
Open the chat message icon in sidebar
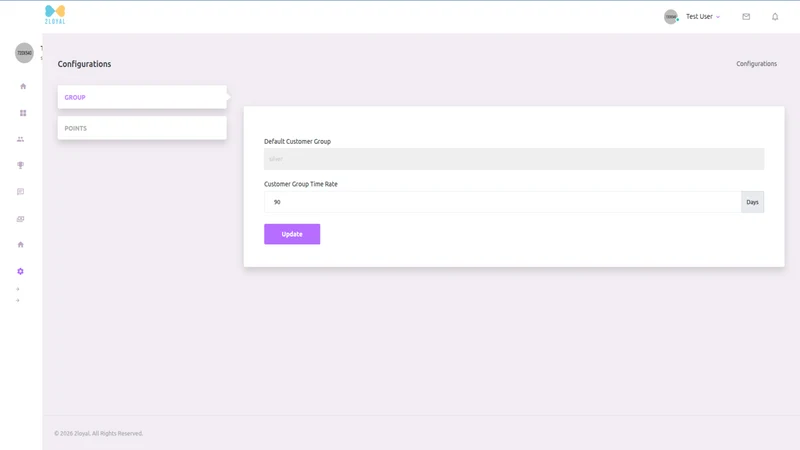tap(20, 192)
